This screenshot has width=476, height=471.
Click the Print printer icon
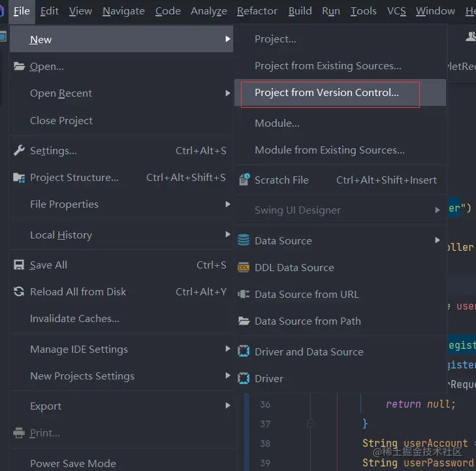(19, 432)
